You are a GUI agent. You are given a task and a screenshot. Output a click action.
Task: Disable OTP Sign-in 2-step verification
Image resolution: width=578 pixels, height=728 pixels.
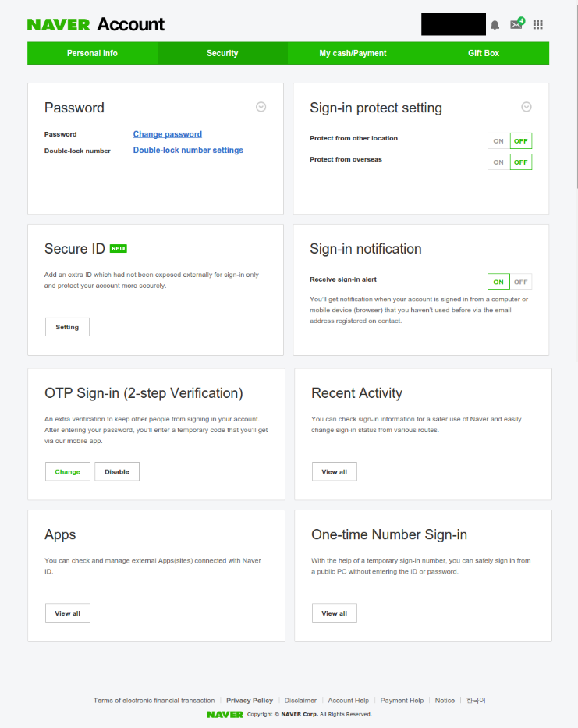pos(117,471)
